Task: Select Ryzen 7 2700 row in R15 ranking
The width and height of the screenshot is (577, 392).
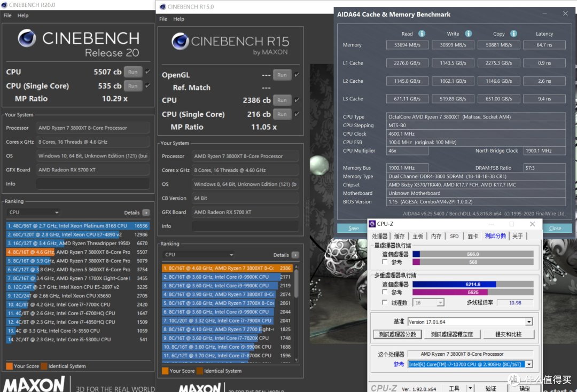Action: pos(227,330)
